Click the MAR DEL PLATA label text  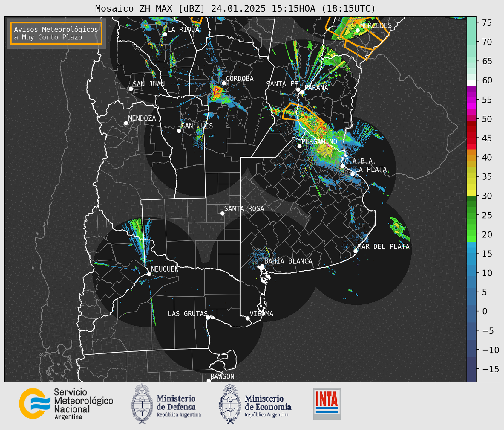tap(383, 247)
